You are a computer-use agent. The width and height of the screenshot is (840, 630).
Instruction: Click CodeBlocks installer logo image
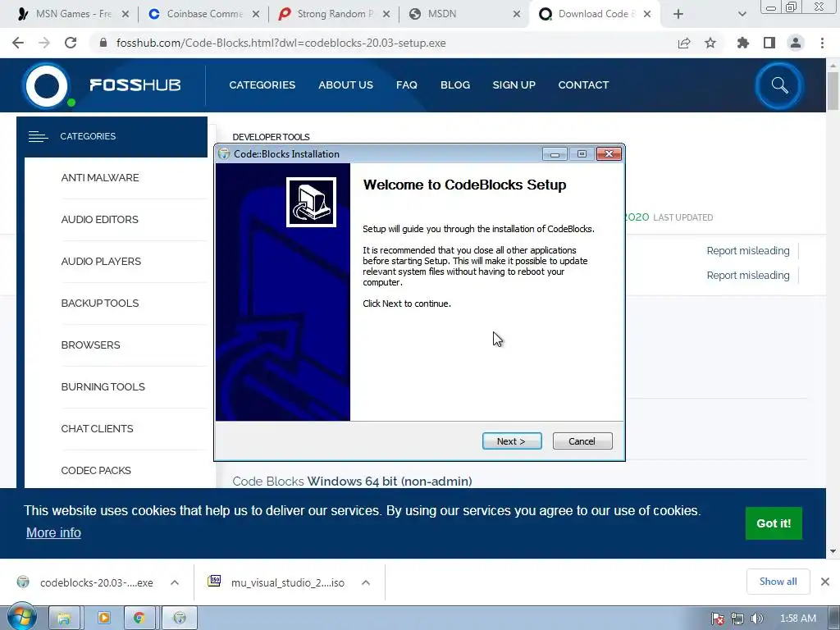(311, 202)
